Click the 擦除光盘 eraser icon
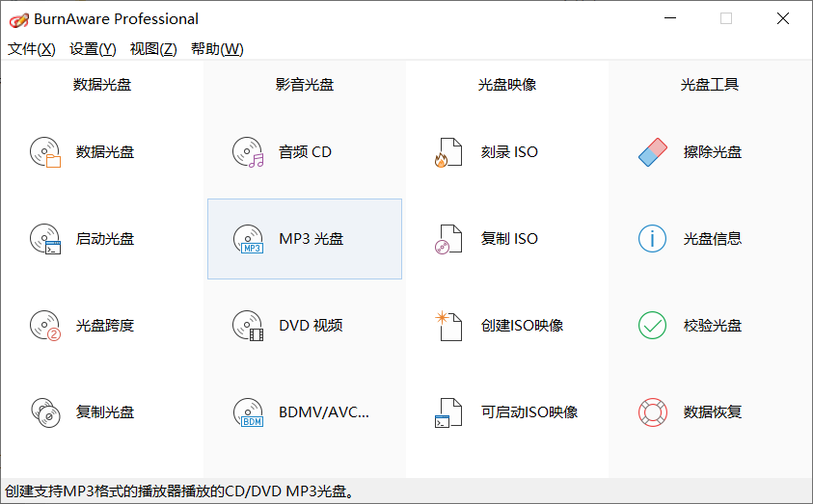 652,152
